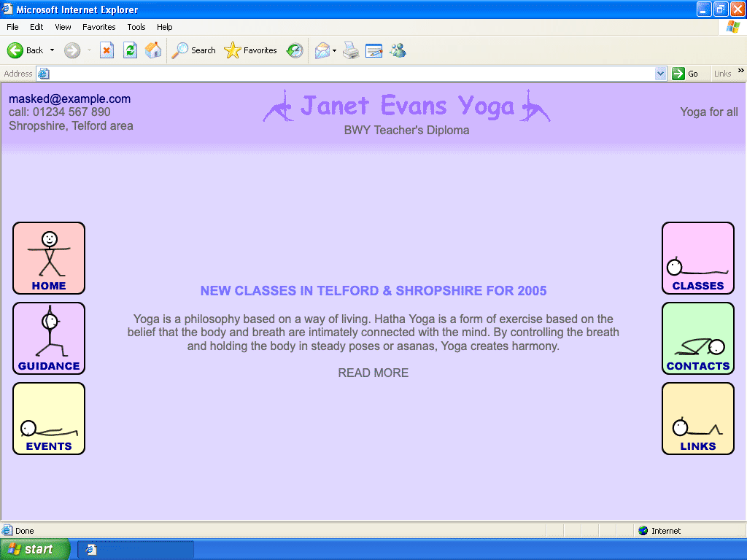Click the left yoga silhouette beside title
The image size is (747, 560).
click(278, 106)
